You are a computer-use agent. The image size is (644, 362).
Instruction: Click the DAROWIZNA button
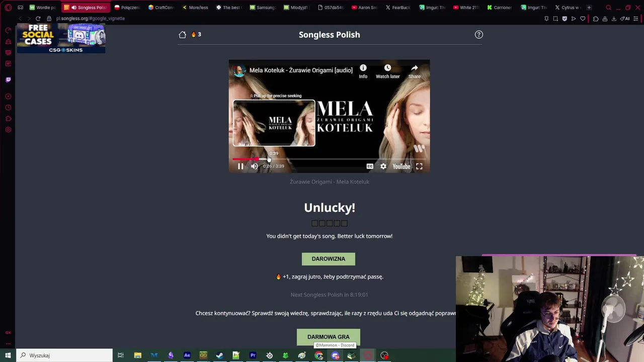pyautogui.click(x=329, y=259)
